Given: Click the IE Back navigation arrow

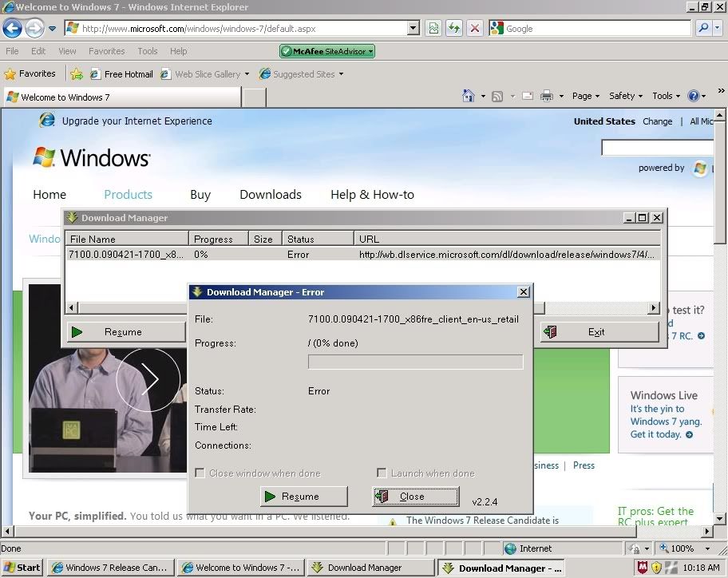Looking at the screenshot, I should 13,29.
